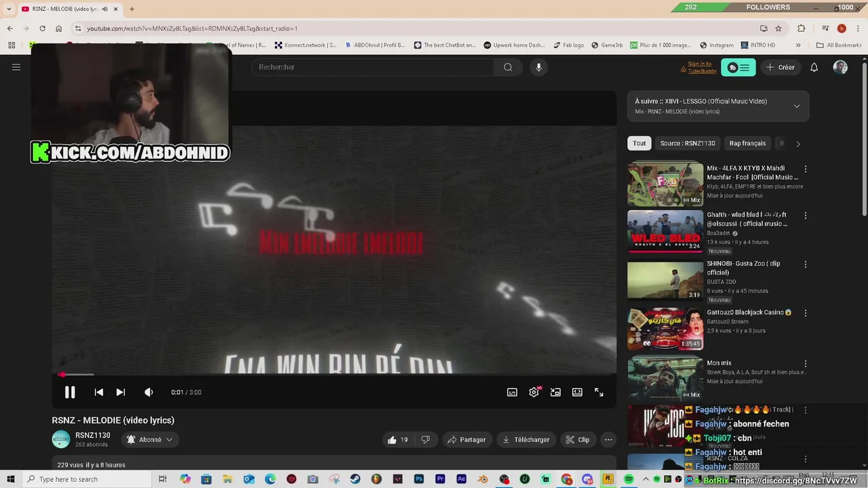Open options for Mon mix

pyautogui.click(x=806, y=363)
